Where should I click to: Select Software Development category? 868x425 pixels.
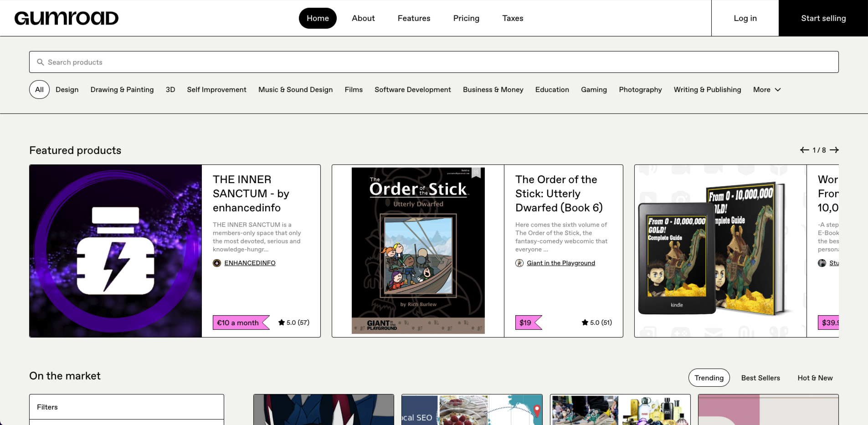coord(413,90)
